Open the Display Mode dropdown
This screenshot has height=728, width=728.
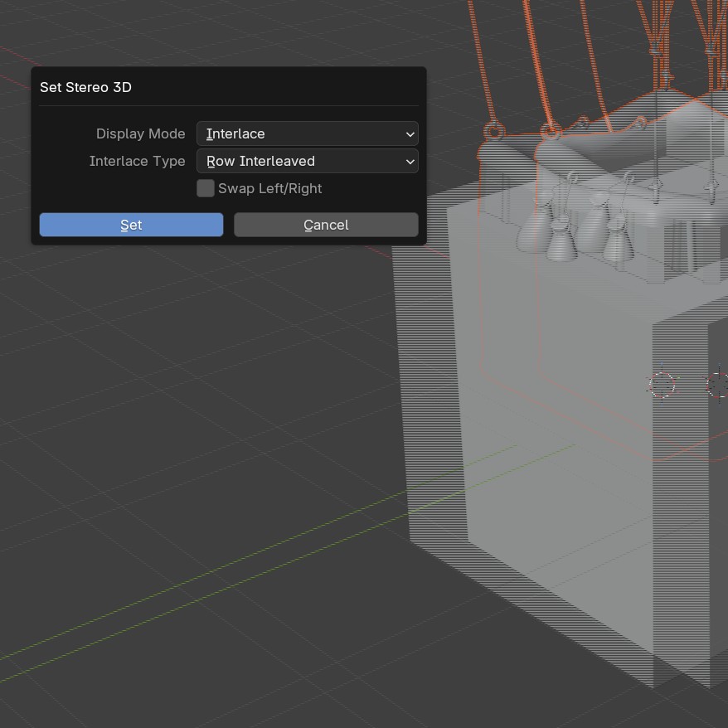tap(308, 133)
